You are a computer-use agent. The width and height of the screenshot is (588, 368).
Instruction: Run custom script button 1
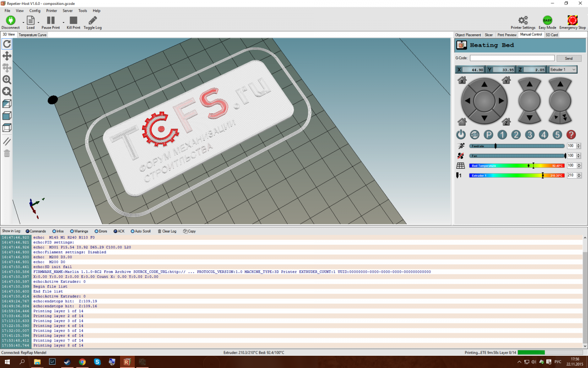502,134
